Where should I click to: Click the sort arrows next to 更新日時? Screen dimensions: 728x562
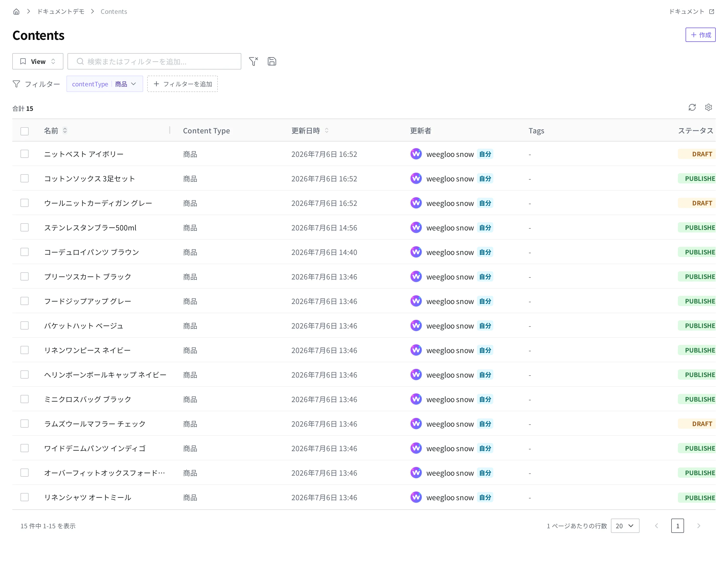pos(327,131)
